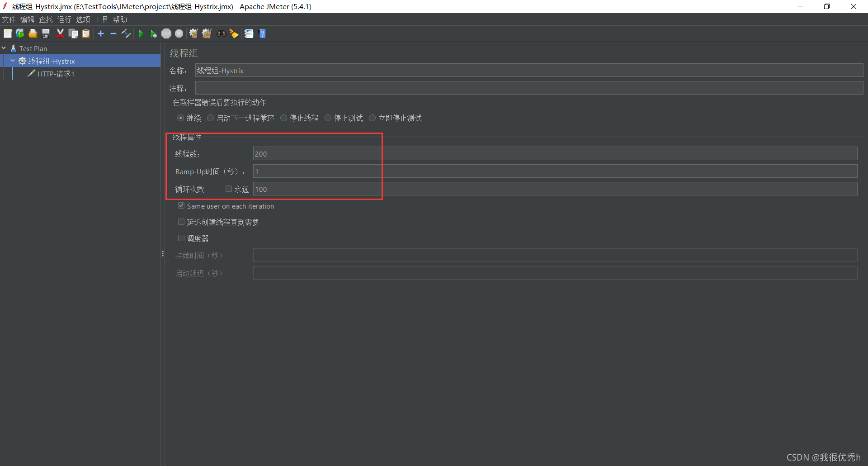Enable the 调度器 checkbox
The width and height of the screenshot is (868, 466).
[x=181, y=238]
